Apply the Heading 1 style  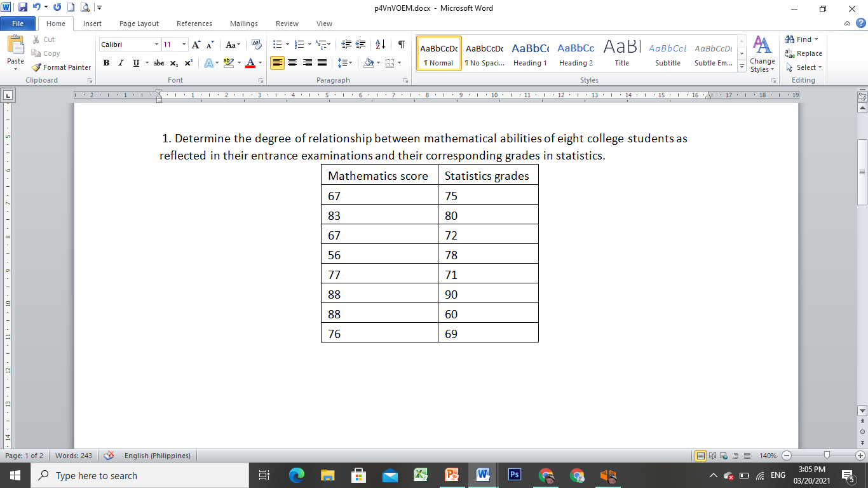(x=530, y=53)
